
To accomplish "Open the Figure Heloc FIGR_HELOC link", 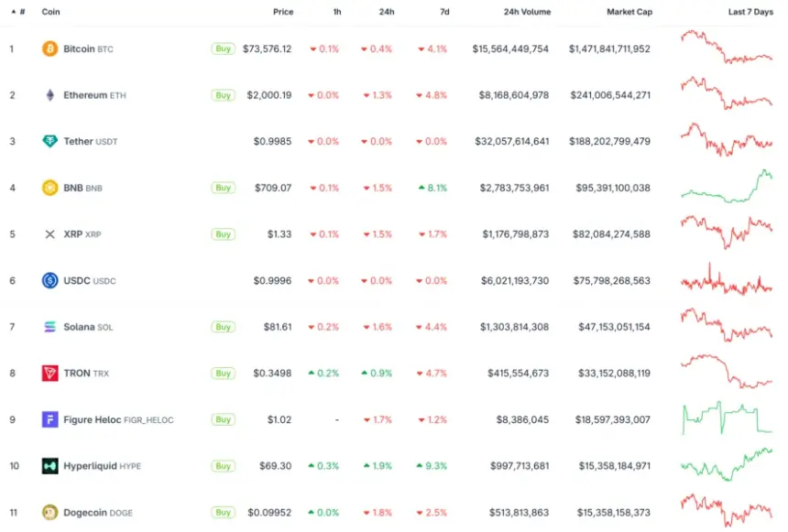I will pos(118,419).
